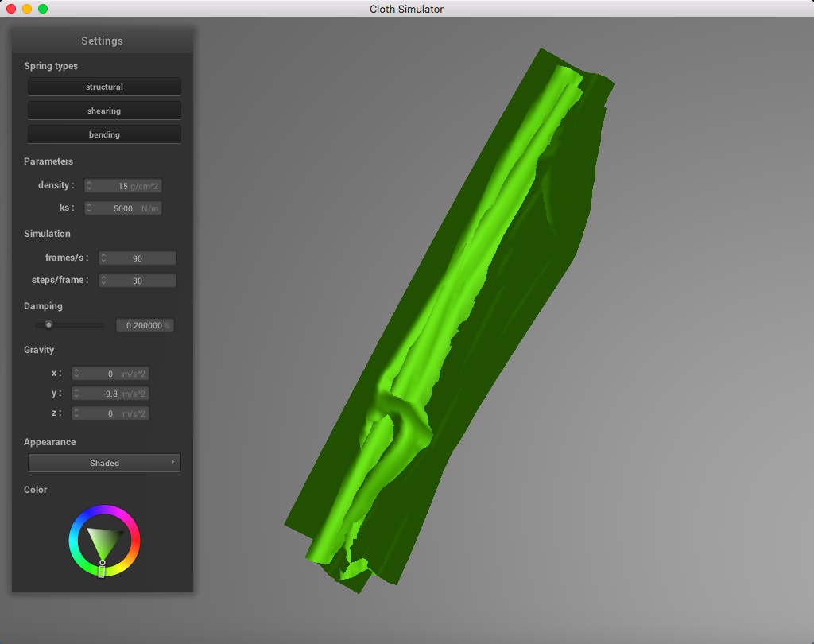Click the density value field
The image size is (814, 644).
(x=123, y=185)
